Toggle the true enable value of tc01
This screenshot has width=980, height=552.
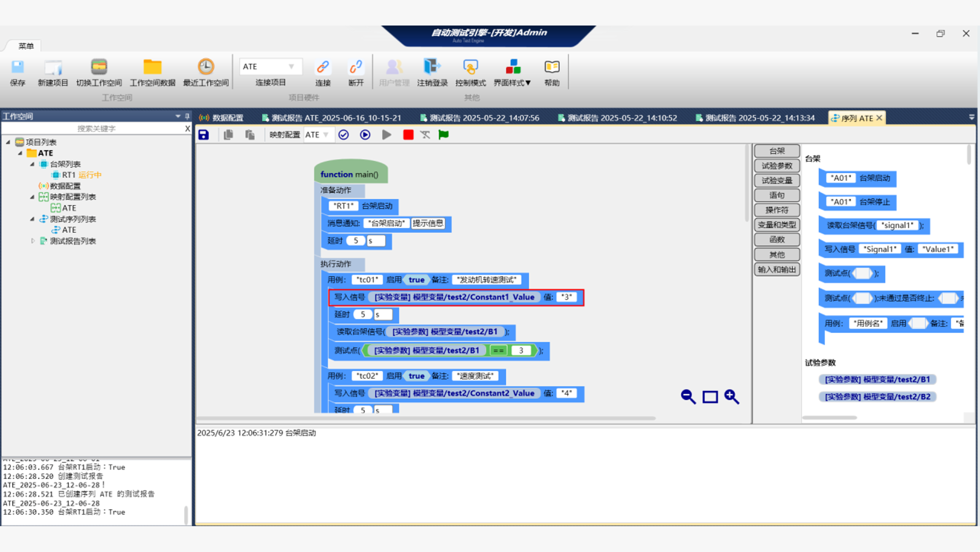pyautogui.click(x=416, y=280)
